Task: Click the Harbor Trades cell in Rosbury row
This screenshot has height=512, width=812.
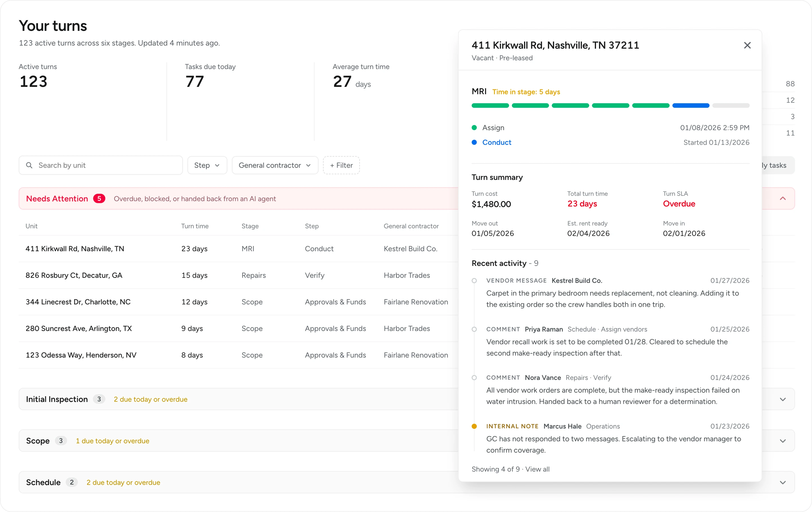Action: [407, 276]
